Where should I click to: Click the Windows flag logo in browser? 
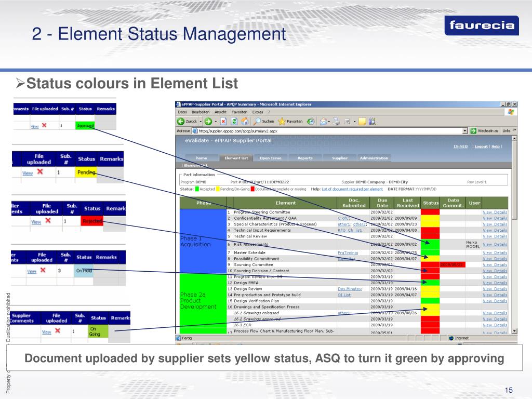(x=511, y=112)
